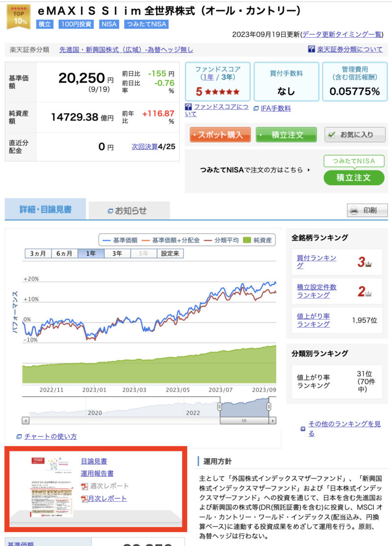Image resolution: width=392 pixels, height=546 pixels.
Task: Select the 1年 chart period
Action: (91, 253)
